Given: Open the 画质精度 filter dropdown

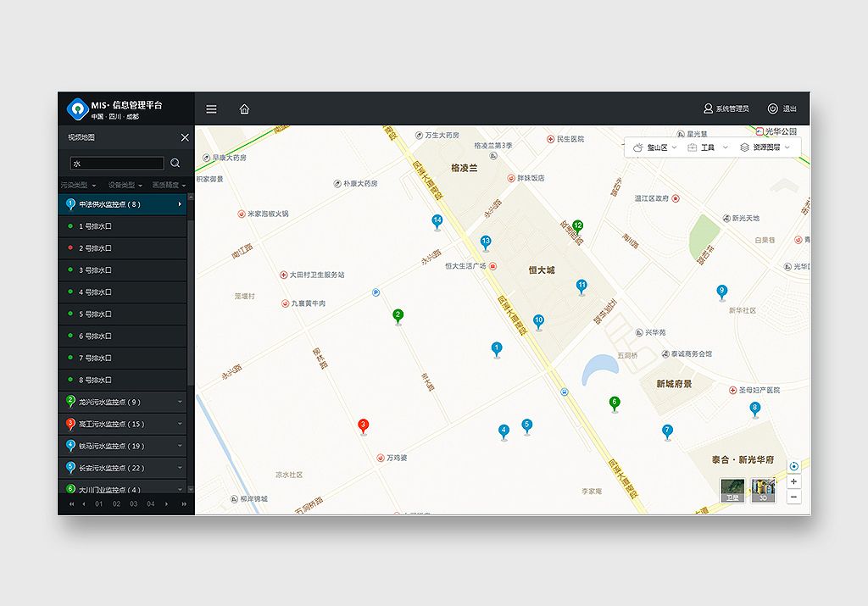Looking at the screenshot, I should point(169,185).
